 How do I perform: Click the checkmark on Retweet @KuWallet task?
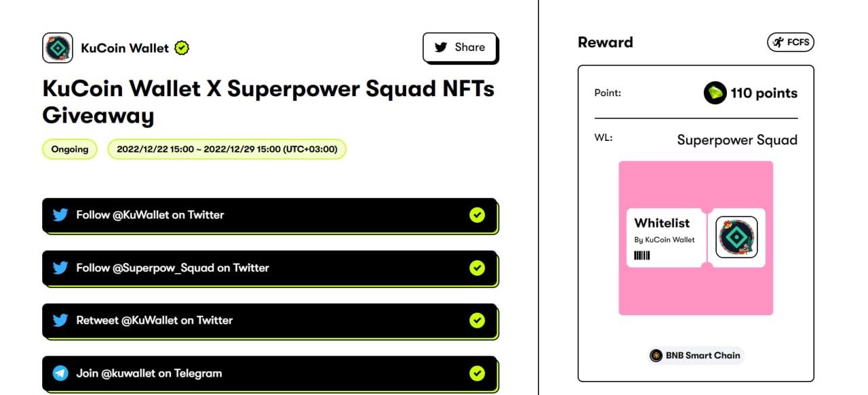click(477, 320)
